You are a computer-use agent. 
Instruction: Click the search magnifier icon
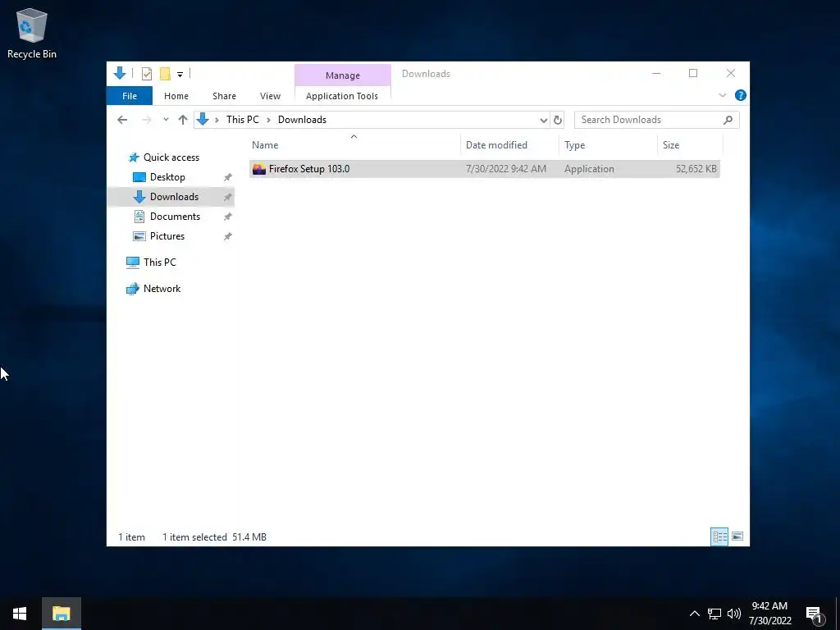pyautogui.click(x=728, y=120)
